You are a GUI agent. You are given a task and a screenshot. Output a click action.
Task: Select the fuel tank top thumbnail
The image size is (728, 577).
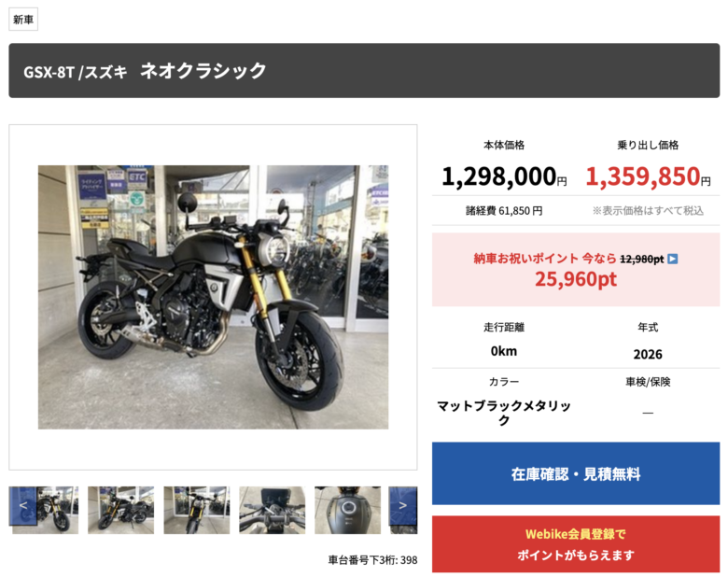[x=348, y=510]
